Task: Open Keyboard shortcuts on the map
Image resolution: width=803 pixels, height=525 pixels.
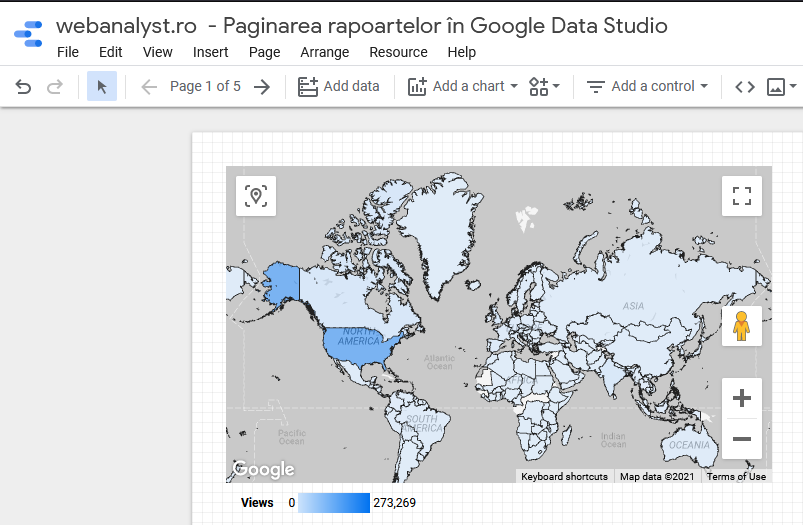Action: pos(564,476)
